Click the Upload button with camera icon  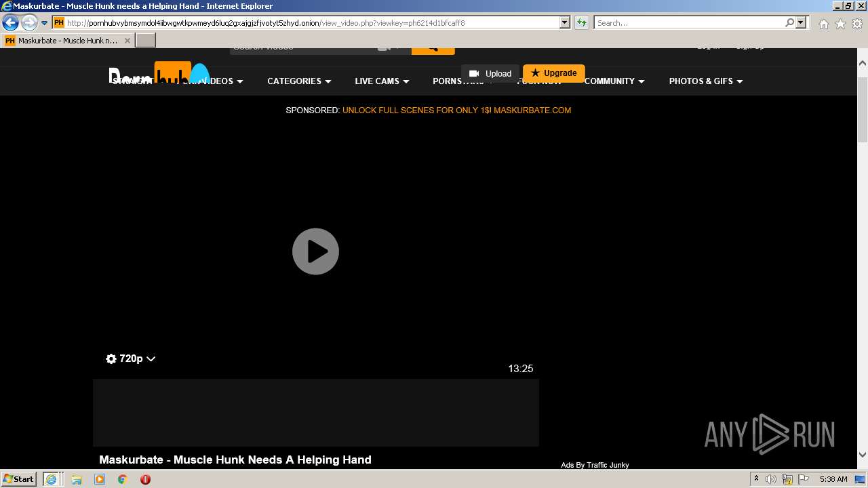point(490,73)
